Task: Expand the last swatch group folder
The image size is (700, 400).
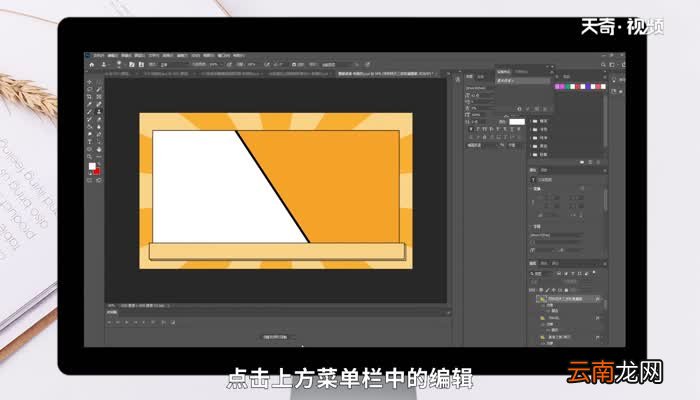Action: [x=531, y=154]
